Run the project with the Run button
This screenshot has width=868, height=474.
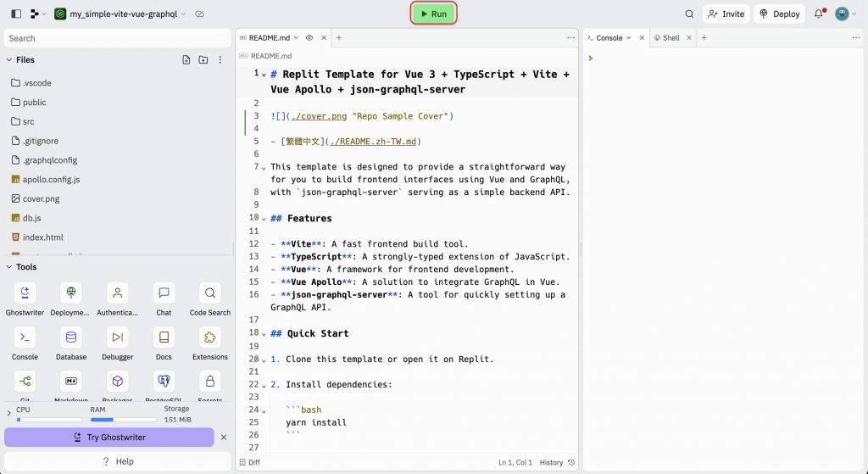coord(433,14)
